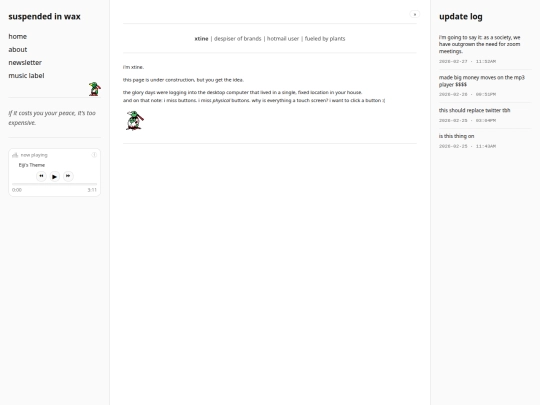Collapse the update log with the arrow button

pos(415,14)
